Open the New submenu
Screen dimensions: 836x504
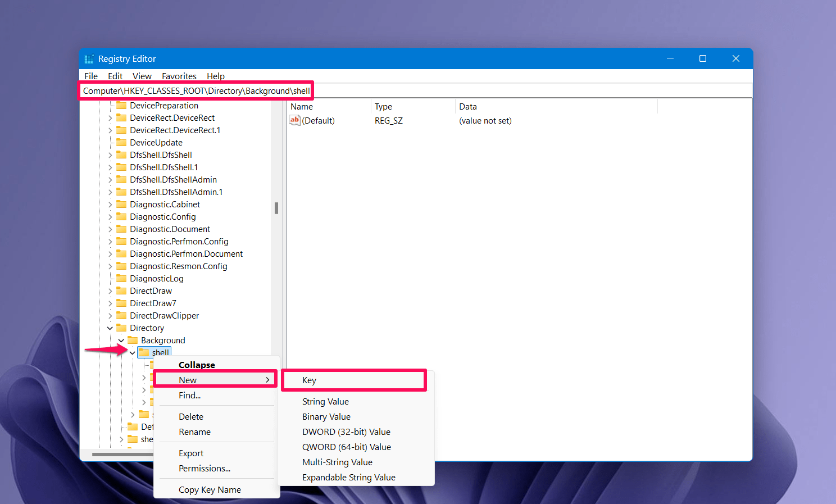click(216, 380)
